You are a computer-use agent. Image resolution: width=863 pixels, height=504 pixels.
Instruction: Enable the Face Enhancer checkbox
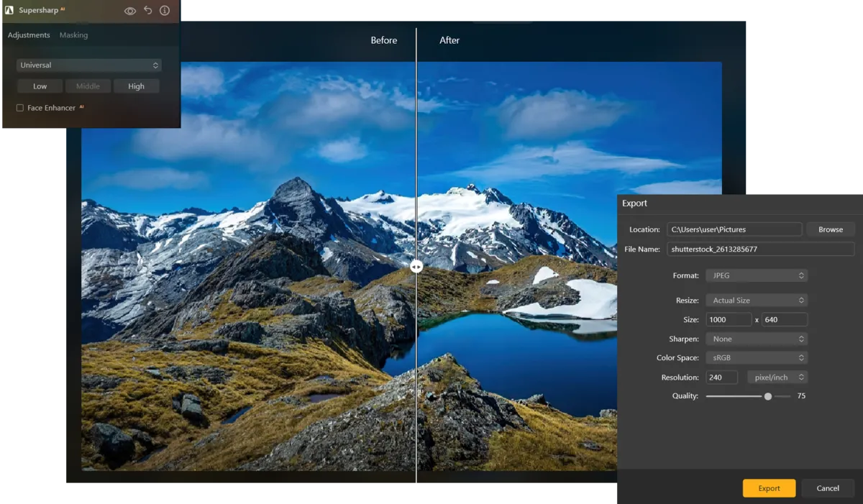19,107
